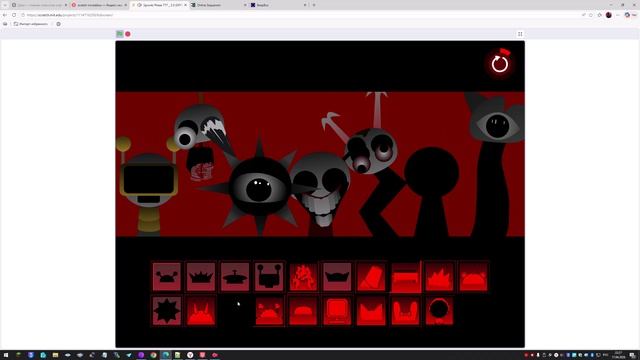
Task: Bookmark this page with the star
Action: pyautogui.click(x=591, y=15)
